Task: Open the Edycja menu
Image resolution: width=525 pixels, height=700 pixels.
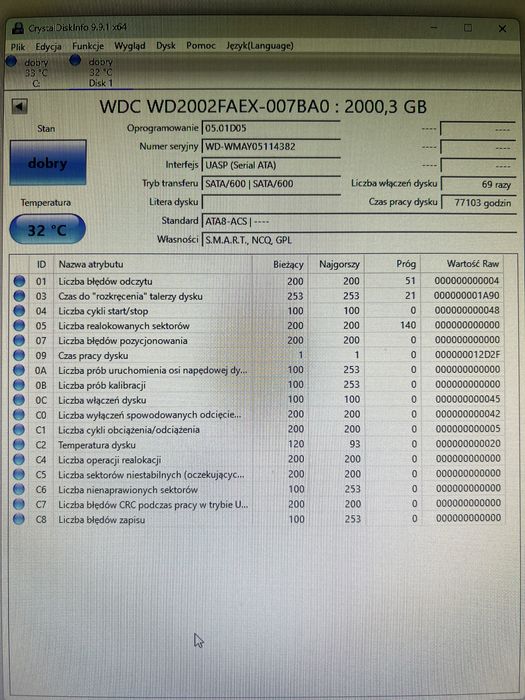Action: click(48, 46)
